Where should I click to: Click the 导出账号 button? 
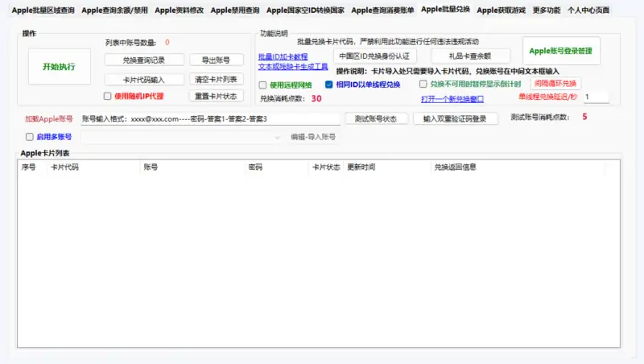[x=216, y=60]
